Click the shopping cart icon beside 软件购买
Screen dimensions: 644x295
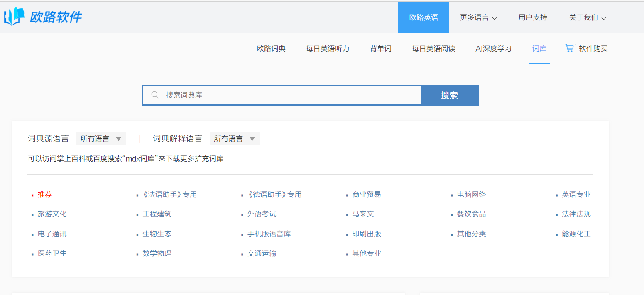point(569,48)
